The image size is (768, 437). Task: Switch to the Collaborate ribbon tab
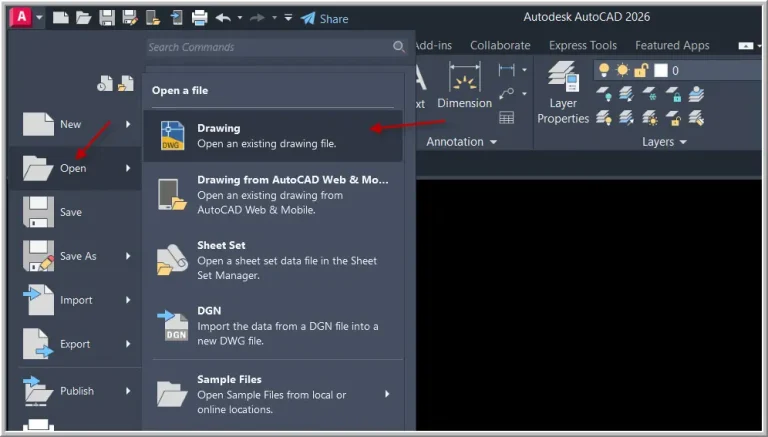coord(500,46)
